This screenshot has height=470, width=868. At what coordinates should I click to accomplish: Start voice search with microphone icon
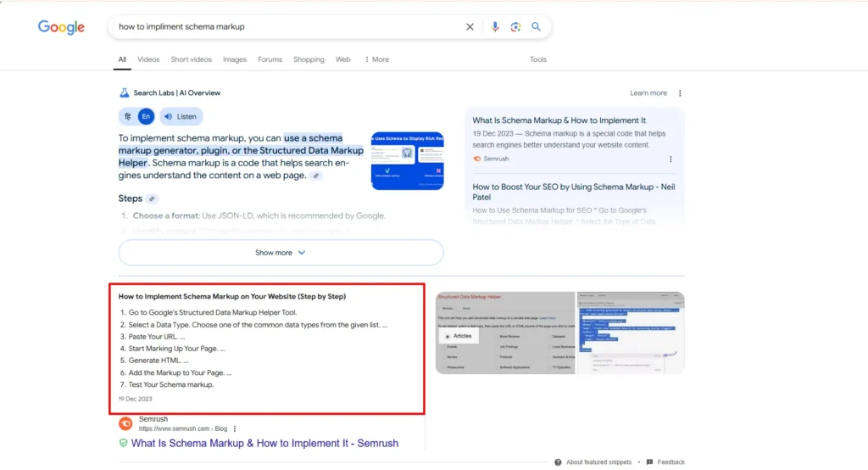click(495, 26)
